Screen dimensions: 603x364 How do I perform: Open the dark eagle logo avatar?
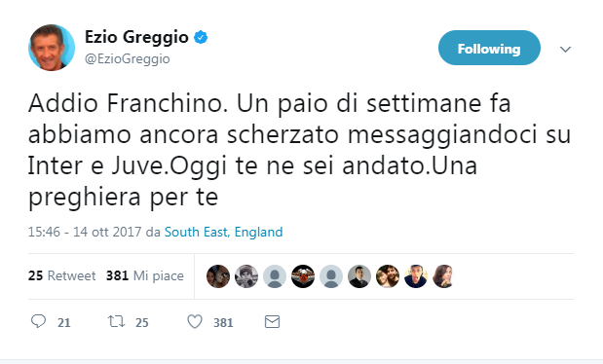pyautogui.click(x=303, y=276)
